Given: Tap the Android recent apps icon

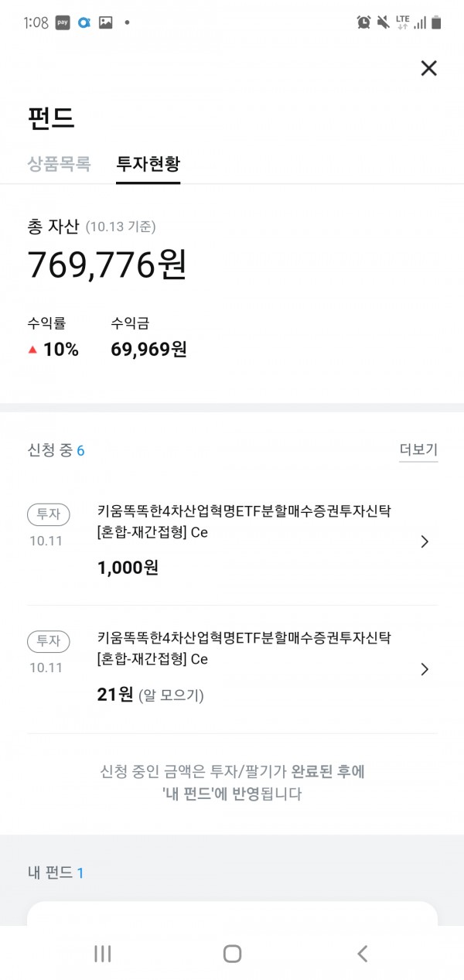Looking at the screenshot, I should click(103, 954).
